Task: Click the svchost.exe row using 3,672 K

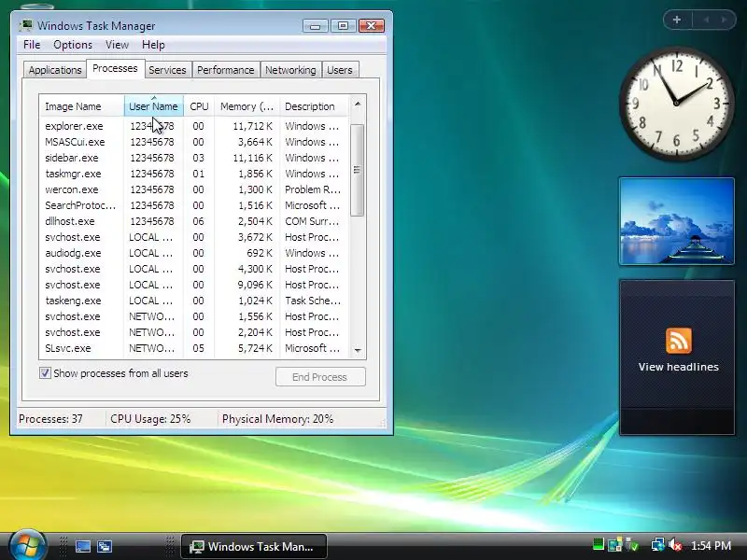Action: pos(194,237)
